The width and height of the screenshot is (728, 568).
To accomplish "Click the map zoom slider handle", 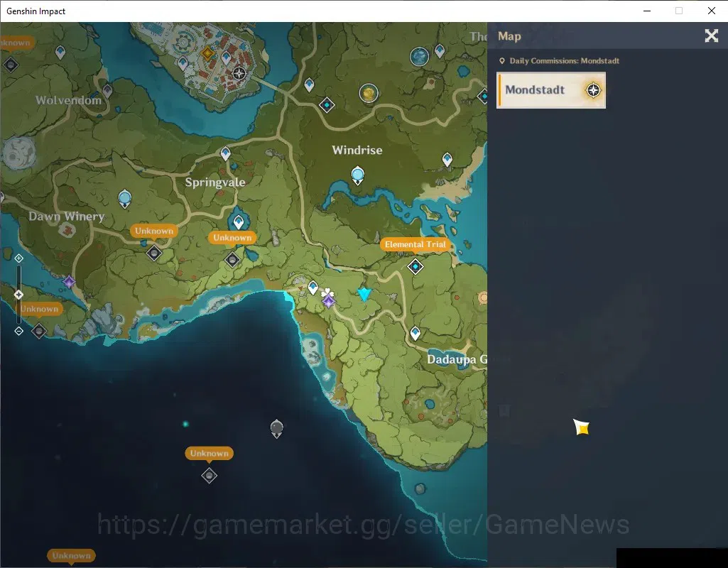I will tap(18, 294).
